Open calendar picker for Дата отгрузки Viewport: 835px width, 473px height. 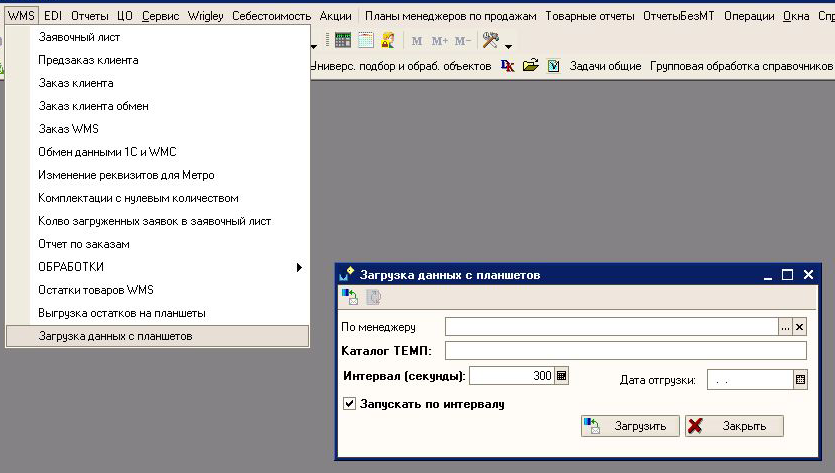point(800,380)
